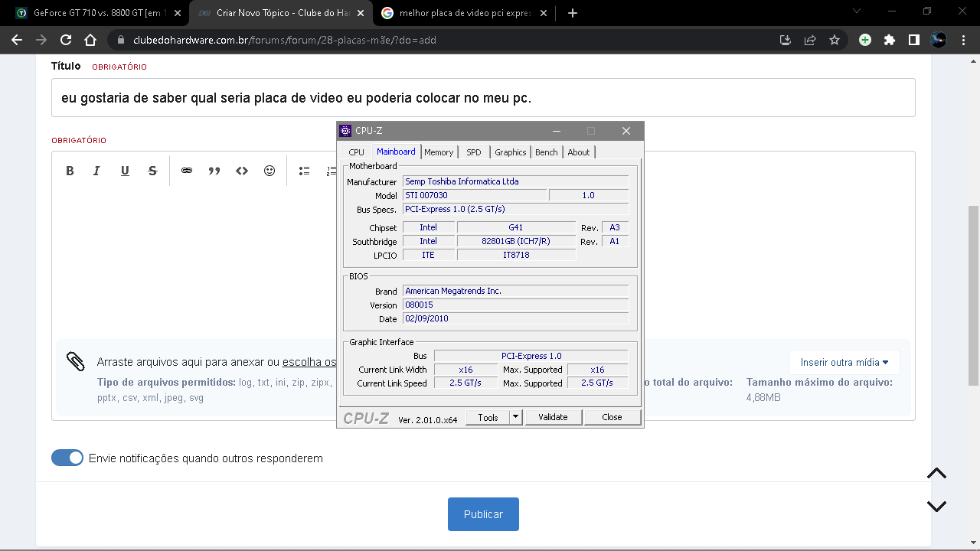
Task: Apply strikethrough formatting in the editor
Action: (152, 171)
